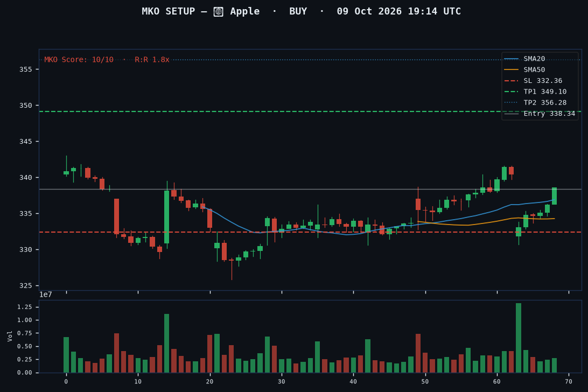The image size is (588, 392).
Task: Click the x-axis label 50
Action: pyautogui.click(x=425, y=381)
